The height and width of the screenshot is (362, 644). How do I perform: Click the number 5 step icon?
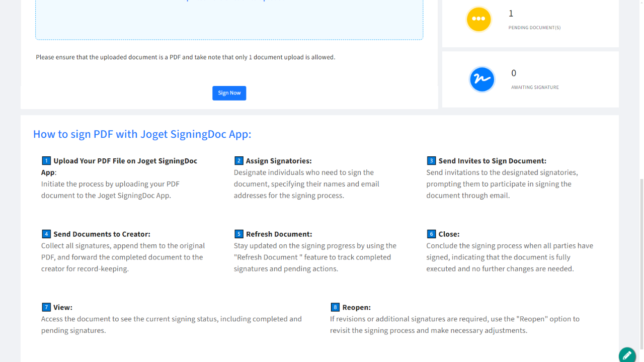pos(239,234)
